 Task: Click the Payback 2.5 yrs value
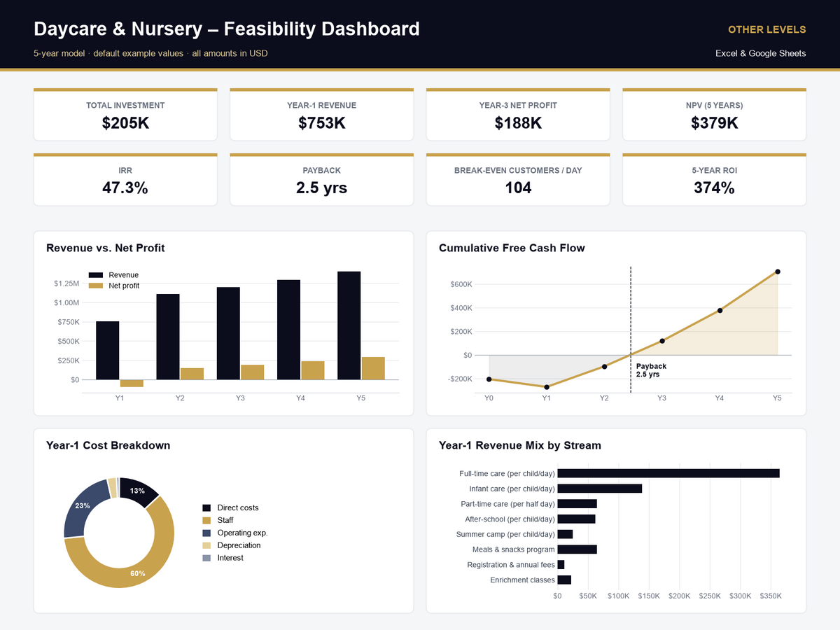[321, 188]
